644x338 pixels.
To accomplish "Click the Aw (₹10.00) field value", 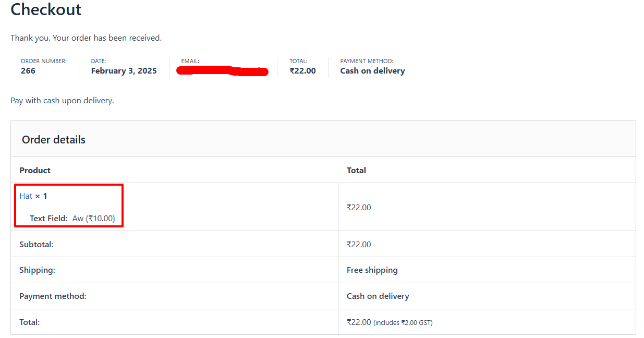I will pos(94,219).
